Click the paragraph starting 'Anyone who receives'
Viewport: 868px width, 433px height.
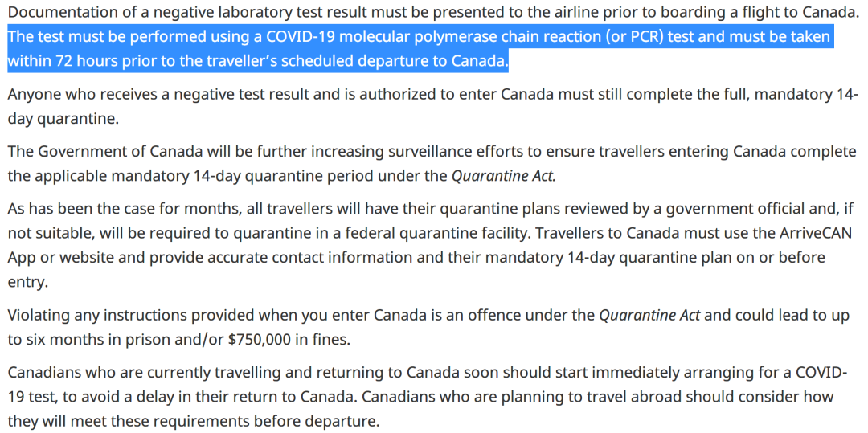tap(433, 106)
